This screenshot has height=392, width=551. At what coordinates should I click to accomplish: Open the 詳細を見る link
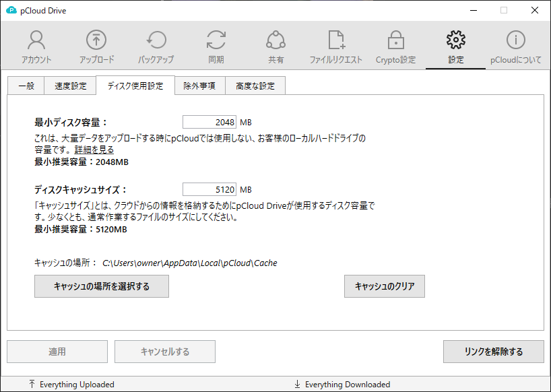tap(94, 150)
